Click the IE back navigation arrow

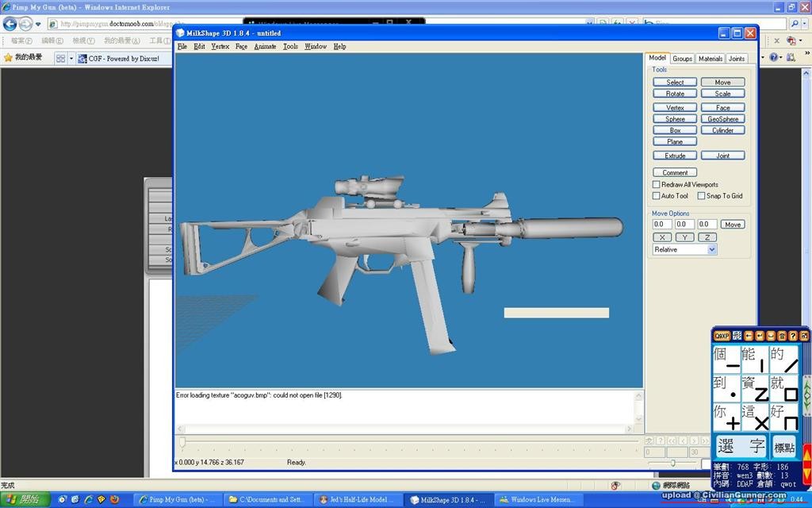point(10,24)
